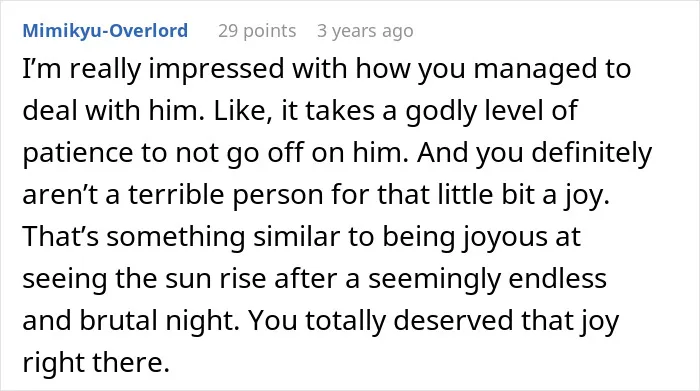The height and width of the screenshot is (391, 700).
Task: Click the words seemingly endless
Action: [487, 279]
